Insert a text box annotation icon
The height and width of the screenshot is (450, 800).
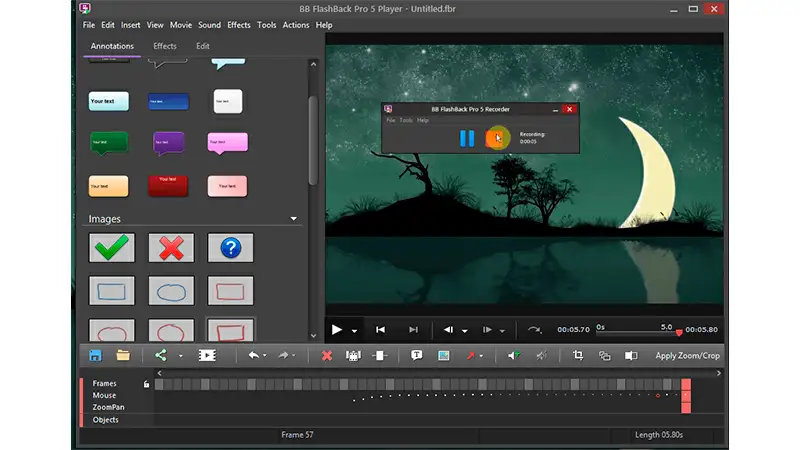[x=416, y=355]
